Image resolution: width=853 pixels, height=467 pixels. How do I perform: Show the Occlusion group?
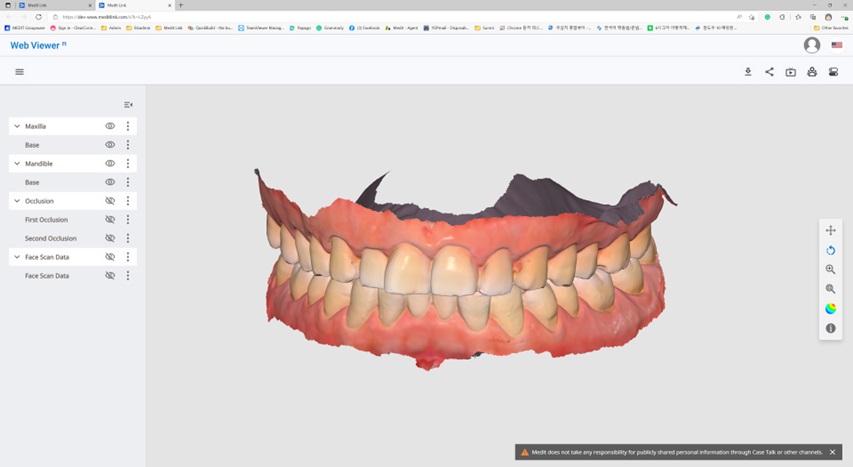110,201
